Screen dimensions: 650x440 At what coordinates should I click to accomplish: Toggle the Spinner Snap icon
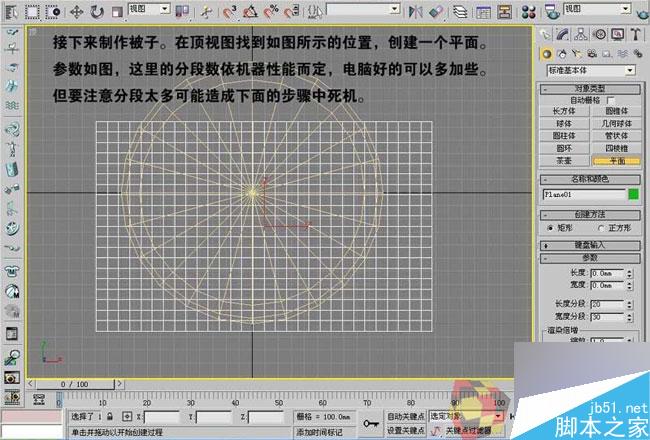click(291, 12)
